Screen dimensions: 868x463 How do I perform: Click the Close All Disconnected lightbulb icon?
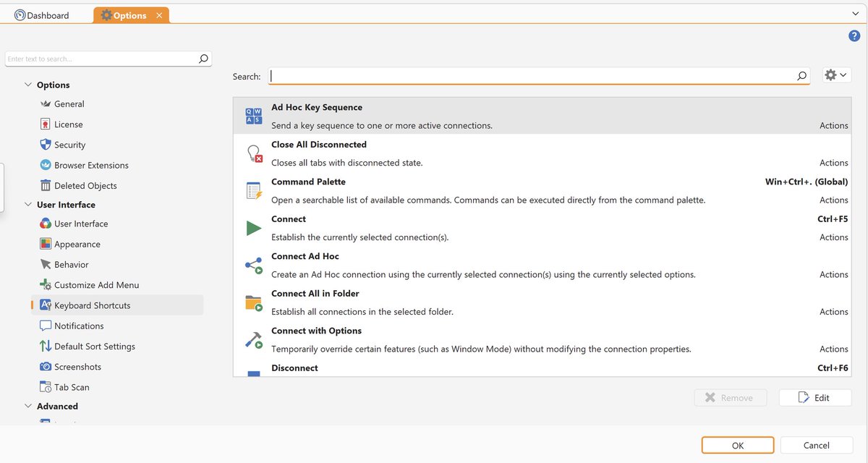(254, 153)
